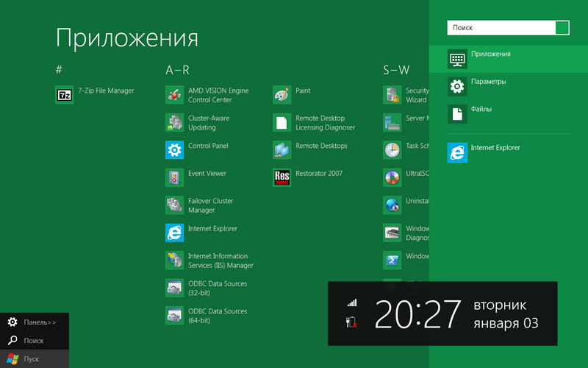The width and height of the screenshot is (588, 368).
Task: Launch Failover Cluster Manager icon
Action: 174,205
